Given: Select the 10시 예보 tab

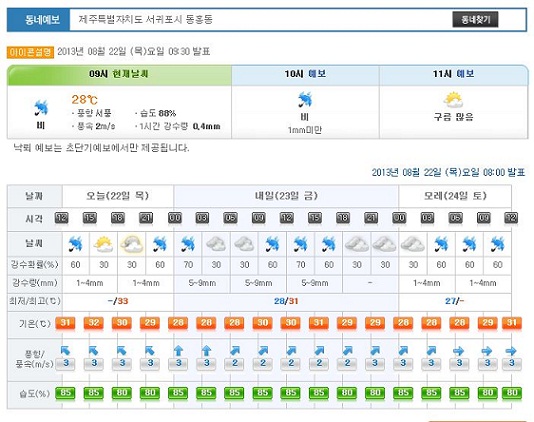Looking at the screenshot, I should 305,75.
